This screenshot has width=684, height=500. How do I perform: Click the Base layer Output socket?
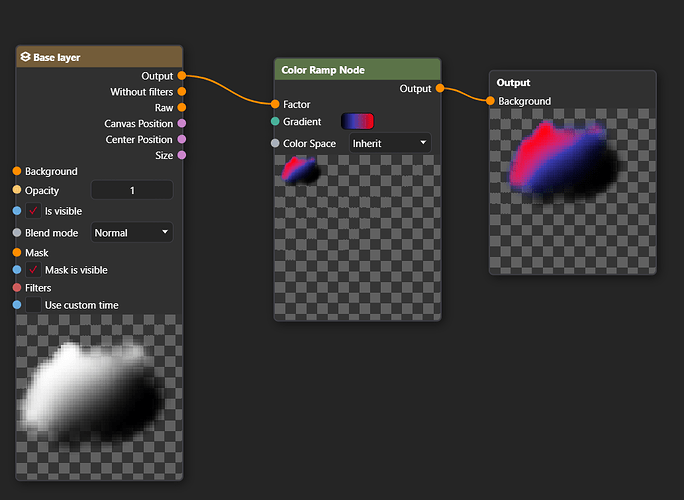(x=182, y=76)
